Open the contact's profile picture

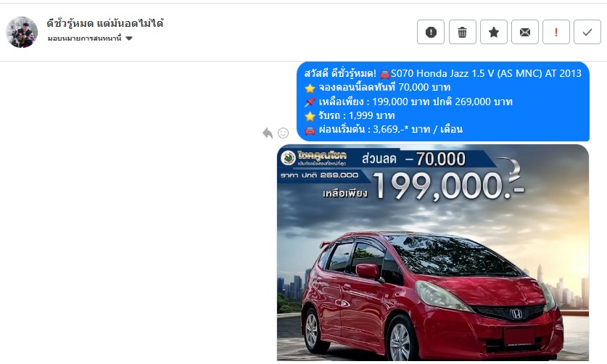[x=22, y=32]
